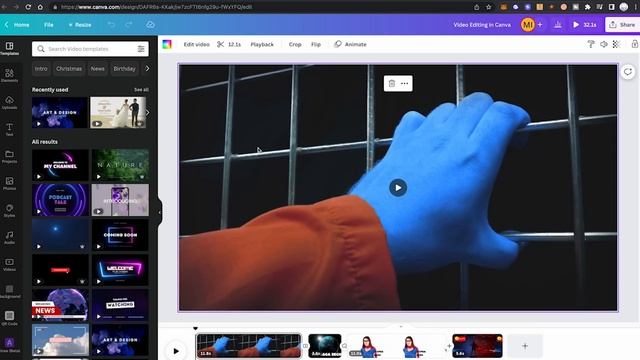Viewport: 640px width, 360px height.
Task: Choose the News globe template
Action: 60,304
